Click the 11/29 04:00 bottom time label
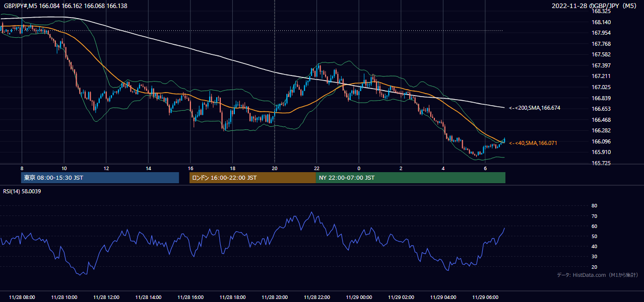This screenshot has width=644, height=302. point(443,297)
